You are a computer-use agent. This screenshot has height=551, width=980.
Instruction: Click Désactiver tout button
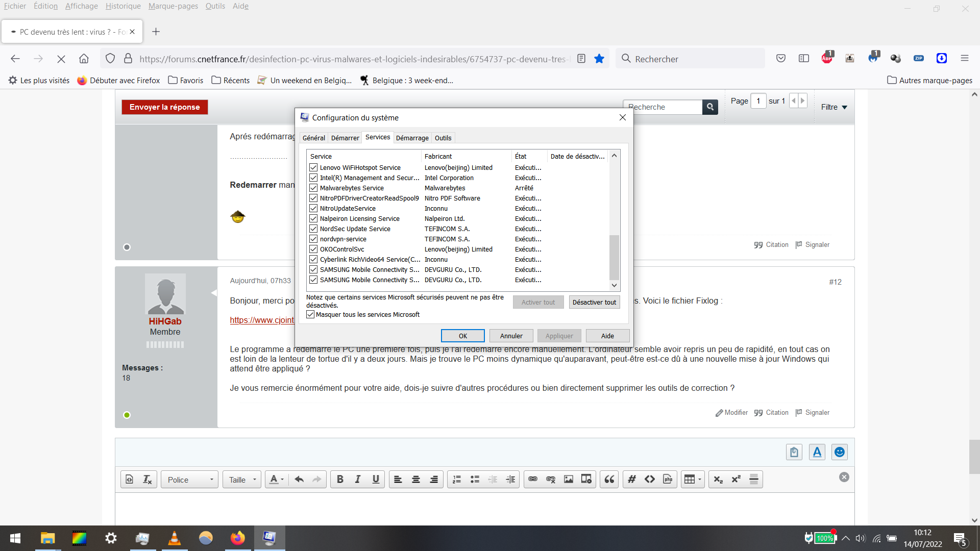click(594, 302)
